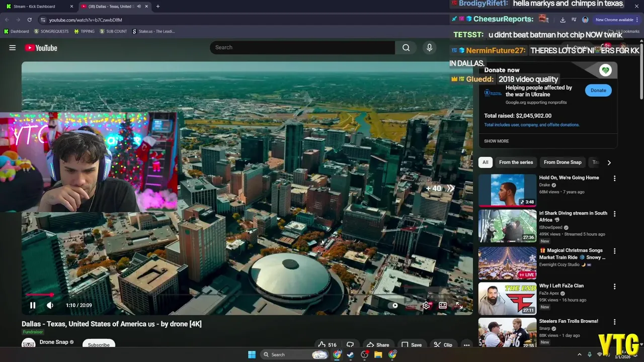This screenshot has height=362, width=644.
Task: Open Magical Christmas Songs live thumbnail
Action: pyautogui.click(x=507, y=262)
